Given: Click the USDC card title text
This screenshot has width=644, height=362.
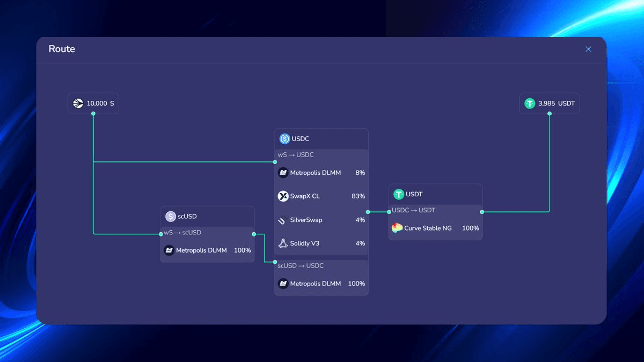Looking at the screenshot, I should pyautogui.click(x=301, y=139).
